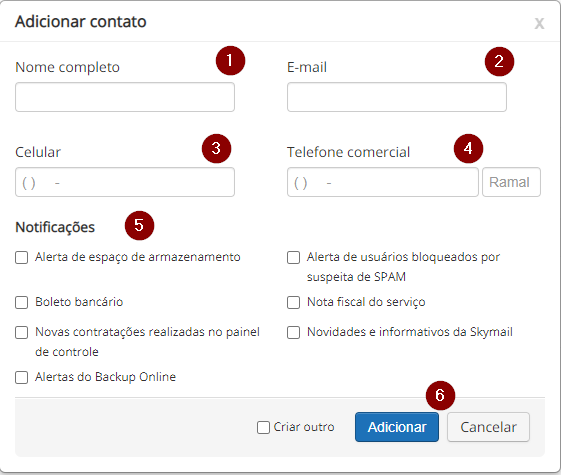561x475 pixels.
Task: Check Alerta de usuários bloqueados por SPAM
Action: point(293,257)
